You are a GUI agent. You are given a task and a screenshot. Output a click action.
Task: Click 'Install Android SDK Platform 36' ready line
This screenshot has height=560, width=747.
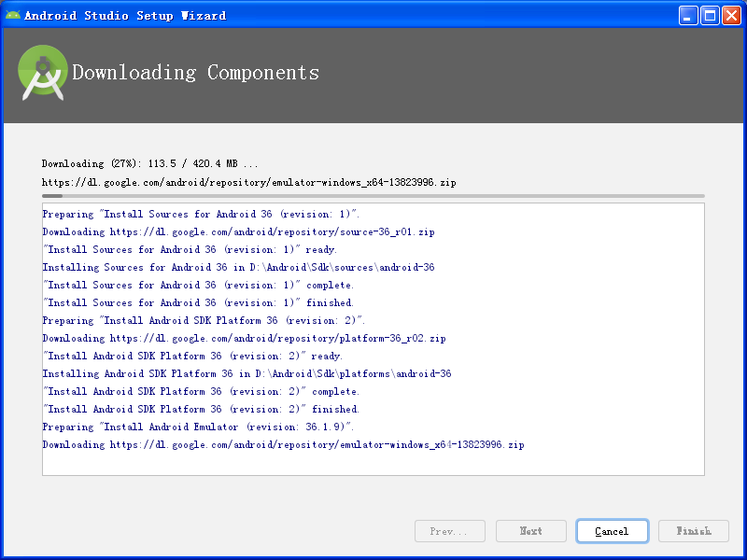(193, 357)
